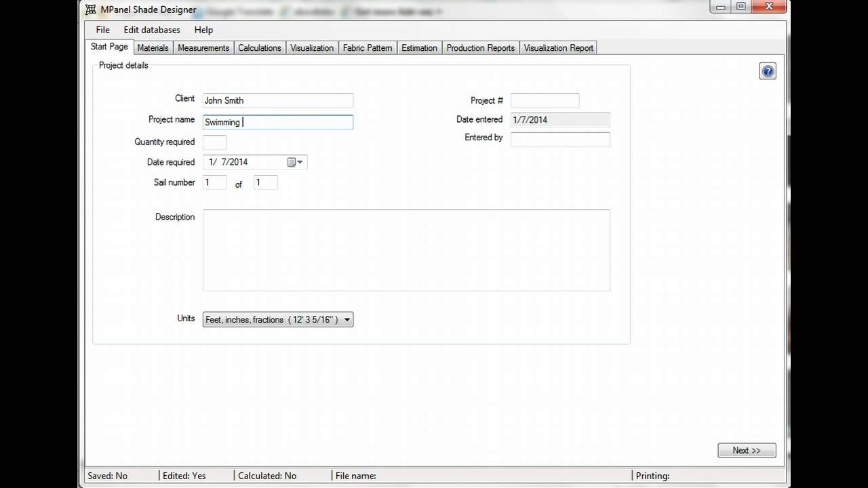Switch to the Calculations tab
This screenshot has height=488, width=868.
259,48
